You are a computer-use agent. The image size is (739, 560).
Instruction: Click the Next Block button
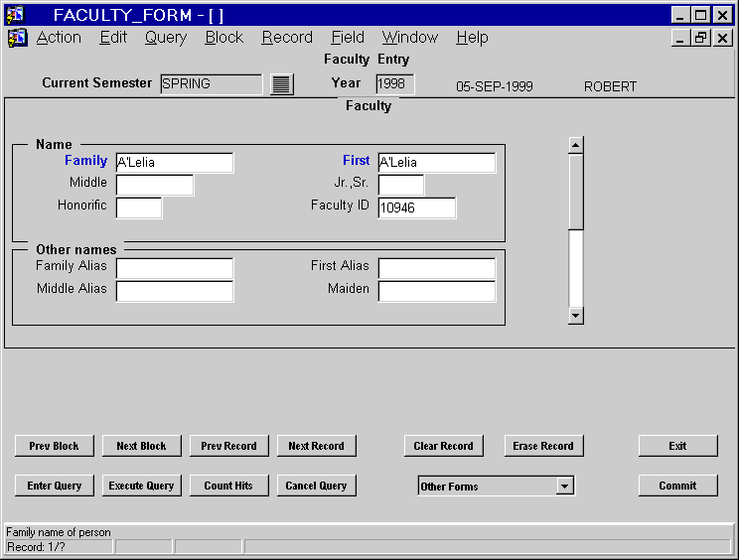[x=141, y=446]
